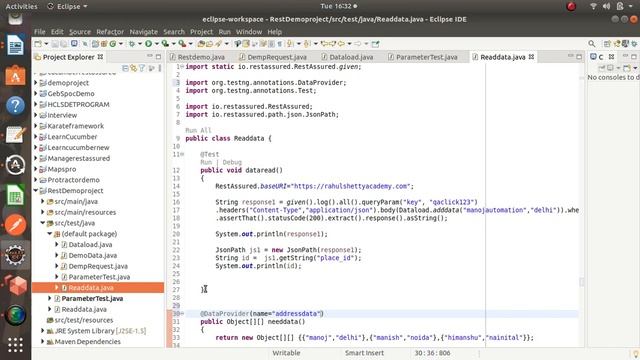This screenshot has width=640, height=360.
Task: Click the Search flashlight toolbar icon
Action: click(x=219, y=44)
